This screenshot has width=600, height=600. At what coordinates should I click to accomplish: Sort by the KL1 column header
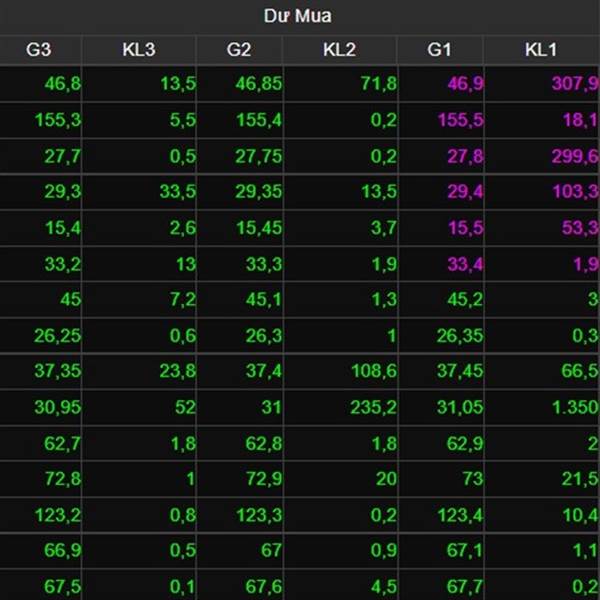(x=541, y=50)
